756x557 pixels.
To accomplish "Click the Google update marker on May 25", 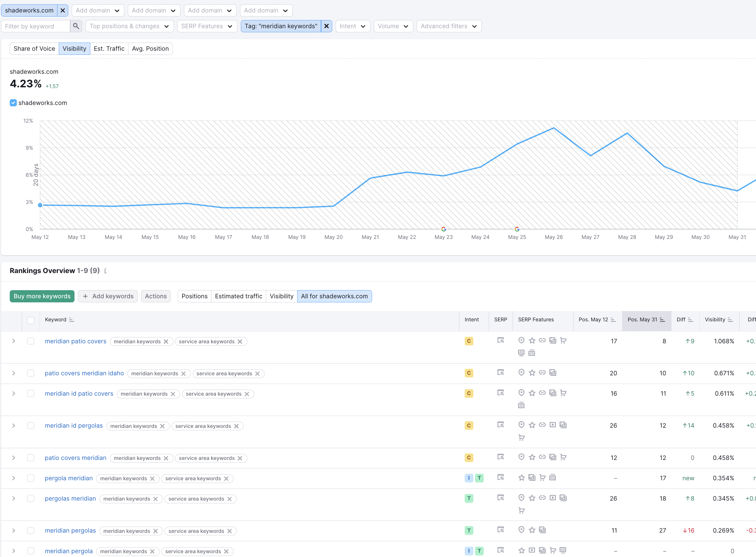I will click(517, 229).
